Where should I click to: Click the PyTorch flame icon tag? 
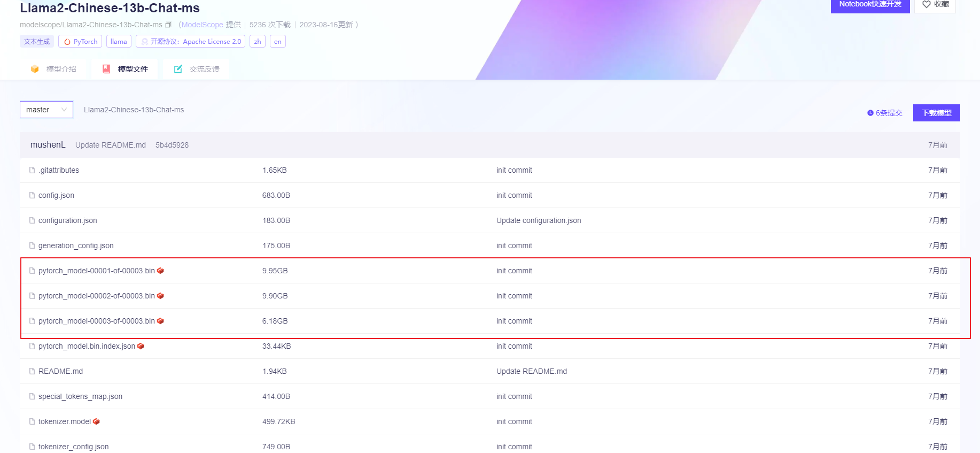(x=67, y=42)
